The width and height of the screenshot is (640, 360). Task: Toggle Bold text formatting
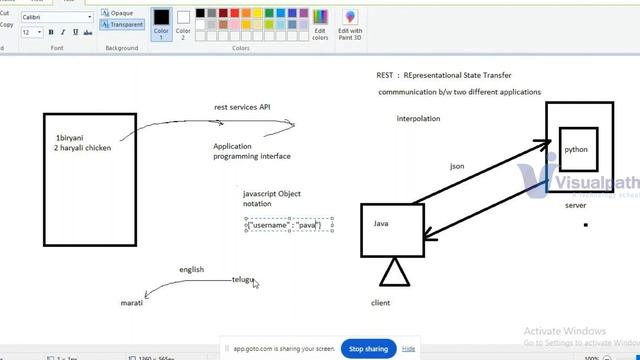(x=51, y=32)
